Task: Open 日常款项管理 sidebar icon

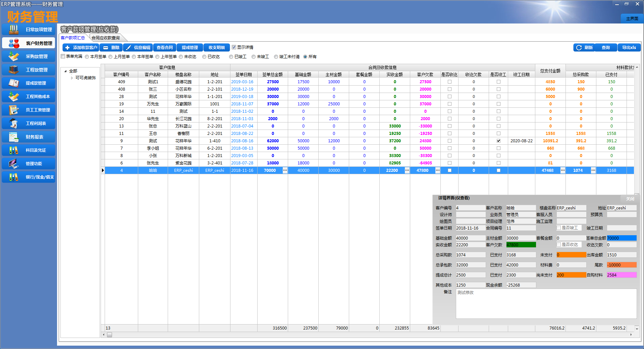Action: pos(13,30)
